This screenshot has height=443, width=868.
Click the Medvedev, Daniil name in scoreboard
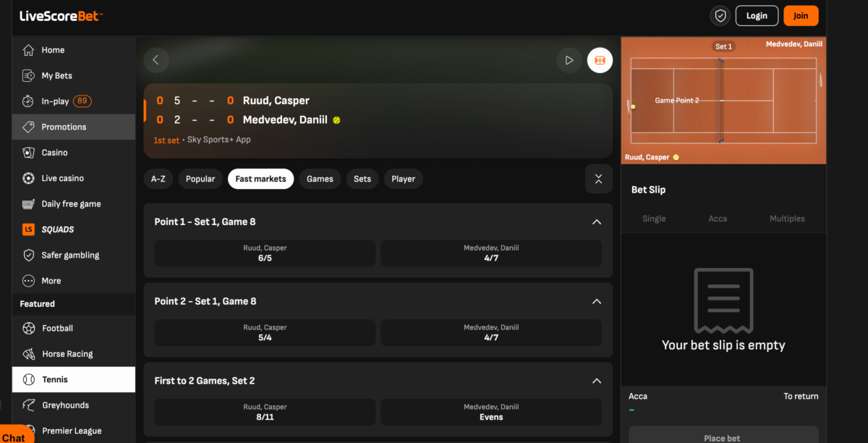285,119
